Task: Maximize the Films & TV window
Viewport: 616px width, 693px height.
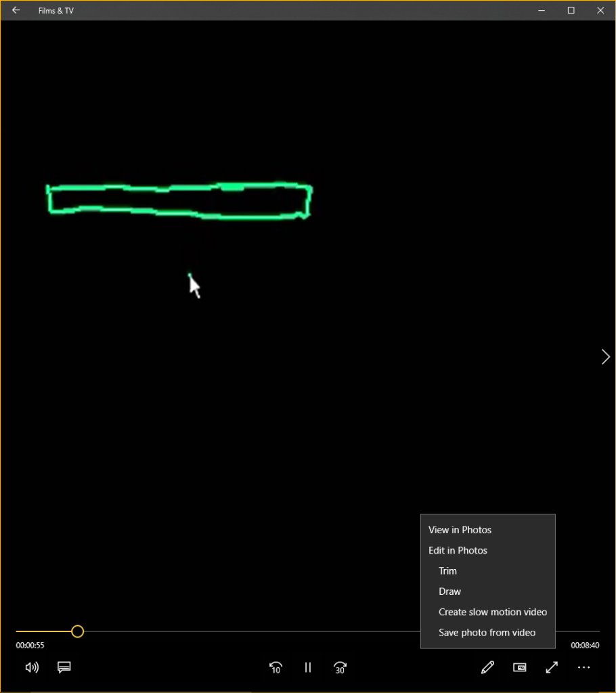Action: coord(571,10)
